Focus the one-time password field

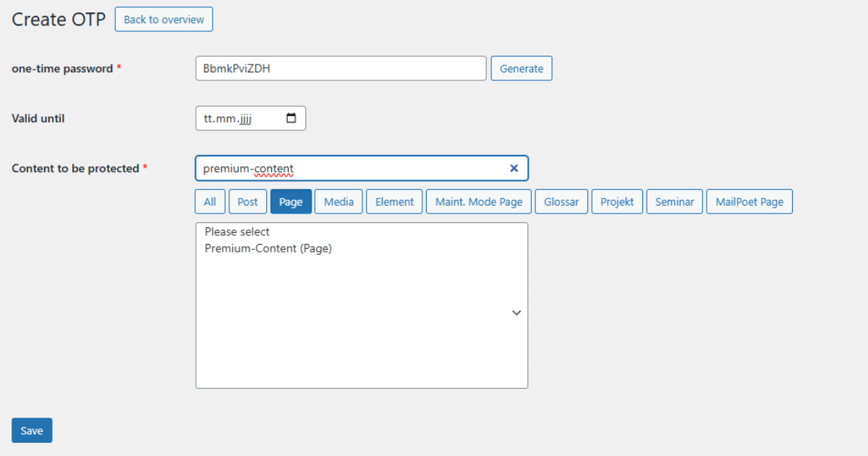pos(341,69)
